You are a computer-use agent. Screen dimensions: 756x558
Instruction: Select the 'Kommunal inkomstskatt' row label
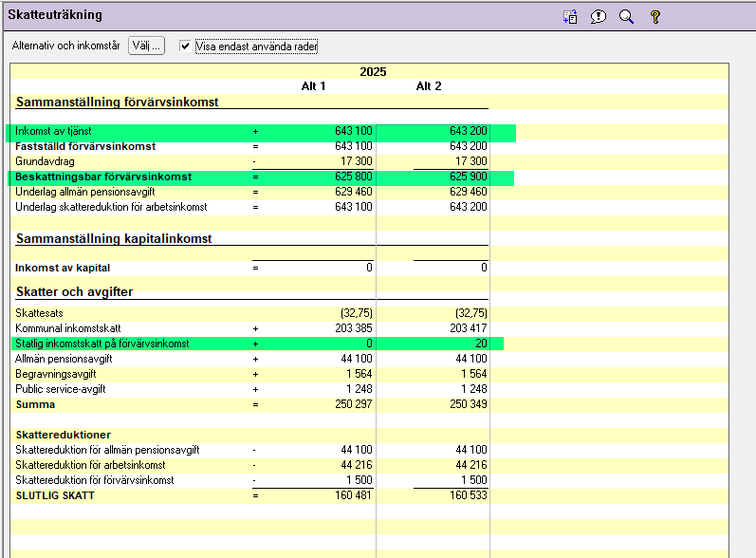click(x=69, y=328)
